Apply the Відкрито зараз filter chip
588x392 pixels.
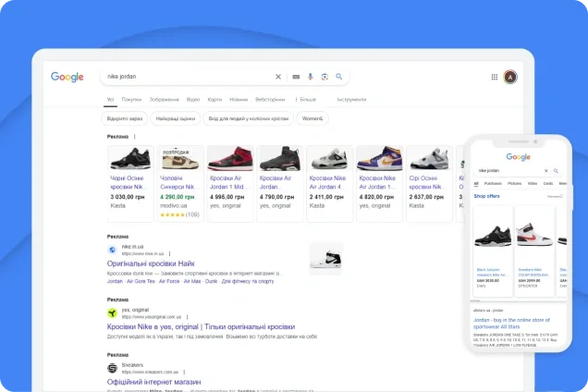125,118
